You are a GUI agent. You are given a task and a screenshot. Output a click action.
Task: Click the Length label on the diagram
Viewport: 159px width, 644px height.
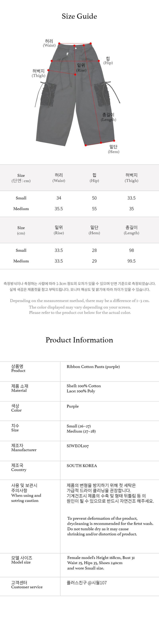[x=108, y=117]
